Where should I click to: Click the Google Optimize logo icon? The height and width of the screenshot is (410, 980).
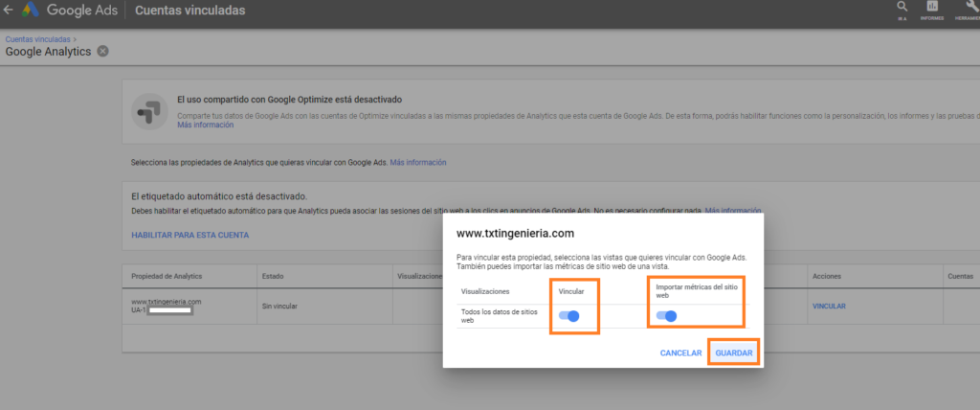(x=149, y=111)
